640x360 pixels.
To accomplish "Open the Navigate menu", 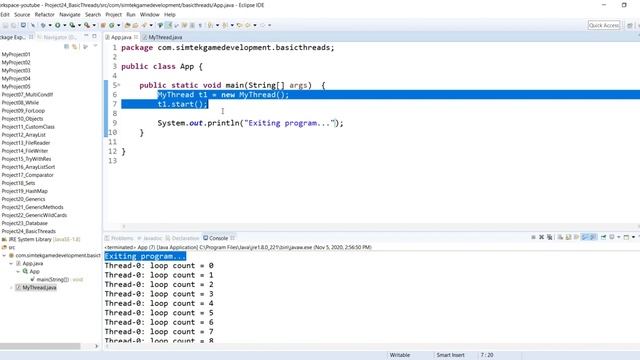I will point(70,15).
